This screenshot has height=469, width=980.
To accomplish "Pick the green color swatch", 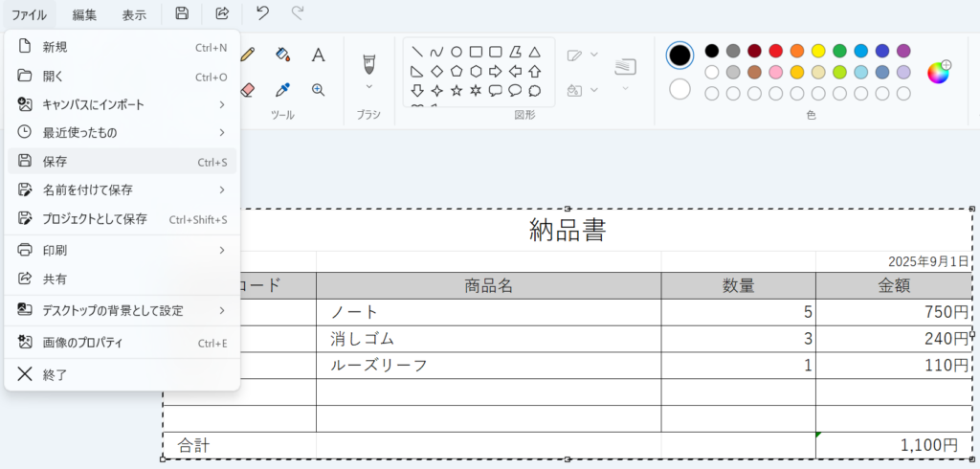I will (839, 51).
